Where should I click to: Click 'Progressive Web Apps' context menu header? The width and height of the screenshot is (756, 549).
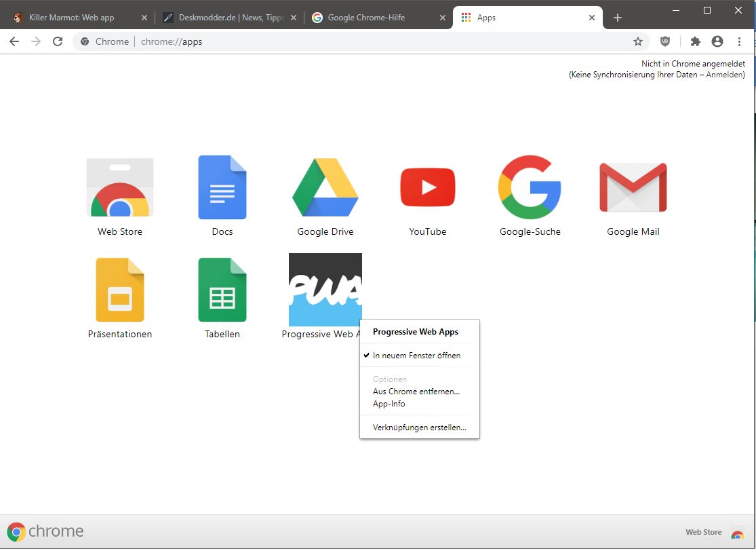(x=416, y=332)
